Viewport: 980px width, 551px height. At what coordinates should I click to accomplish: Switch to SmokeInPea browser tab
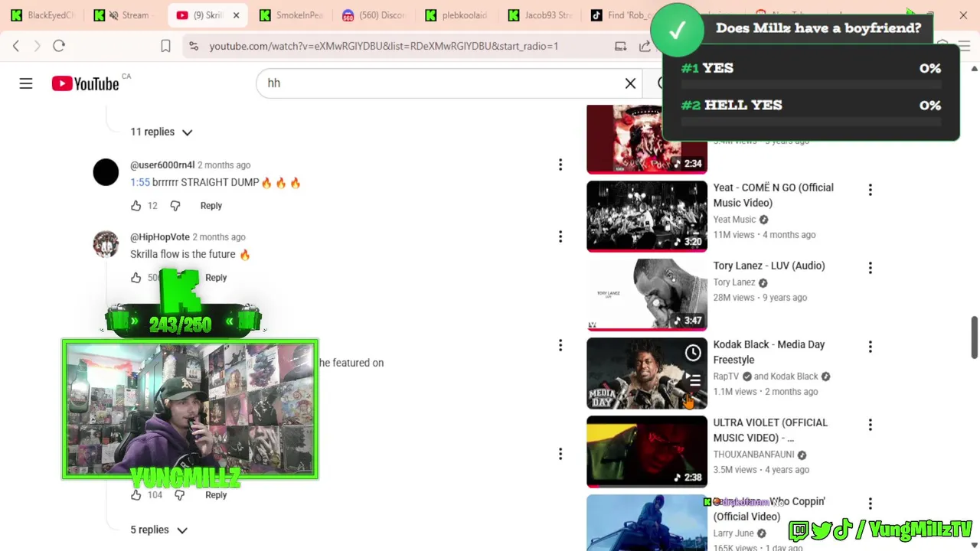pos(291,15)
